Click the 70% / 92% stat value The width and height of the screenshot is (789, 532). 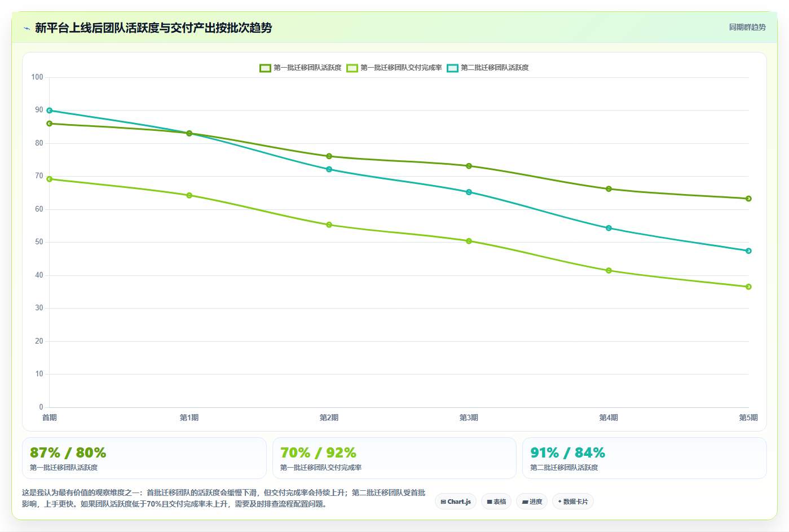[318, 453]
